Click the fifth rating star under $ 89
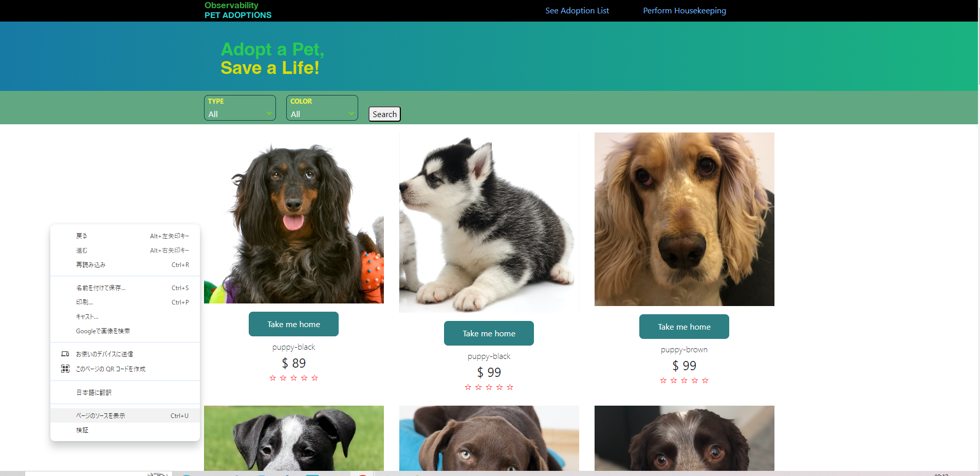 (315, 378)
